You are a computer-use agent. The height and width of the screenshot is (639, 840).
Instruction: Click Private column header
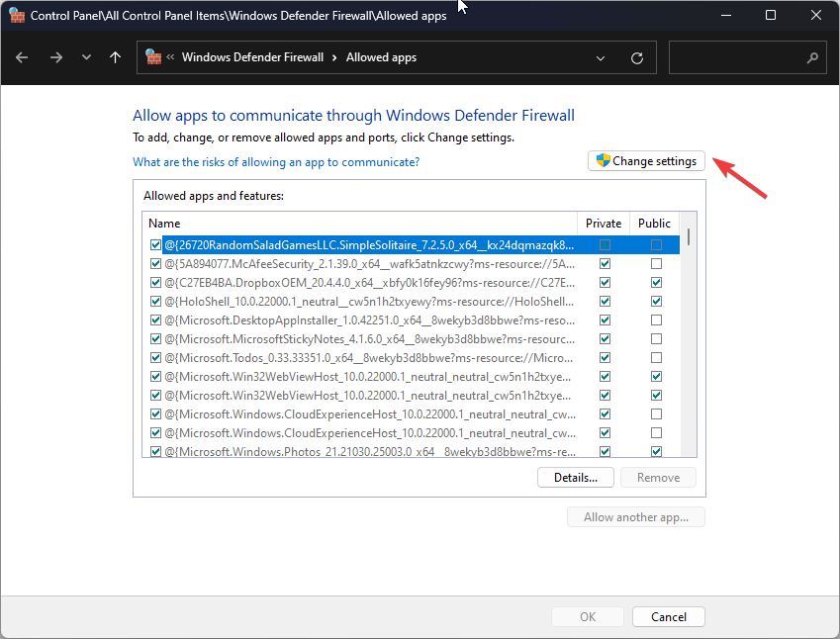coord(604,224)
